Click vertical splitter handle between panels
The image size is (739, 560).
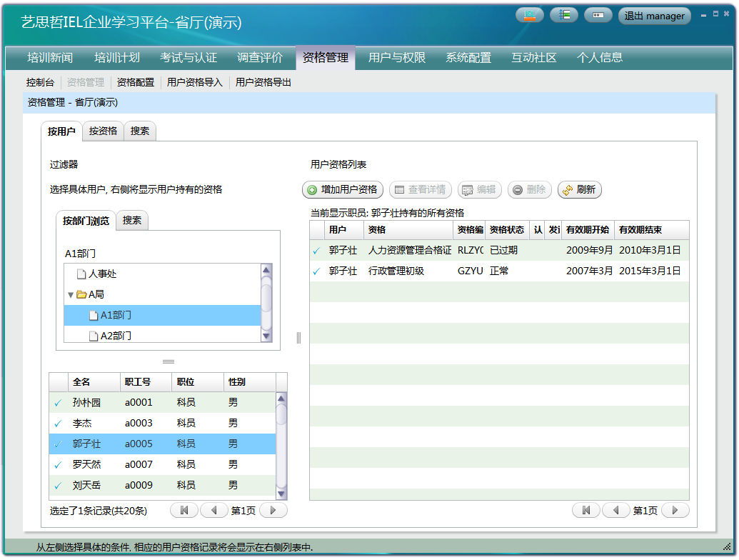tap(298, 338)
